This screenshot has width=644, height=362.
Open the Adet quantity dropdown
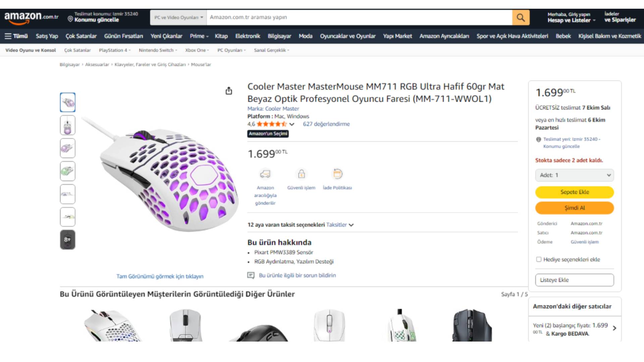click(x=575, y=175)
